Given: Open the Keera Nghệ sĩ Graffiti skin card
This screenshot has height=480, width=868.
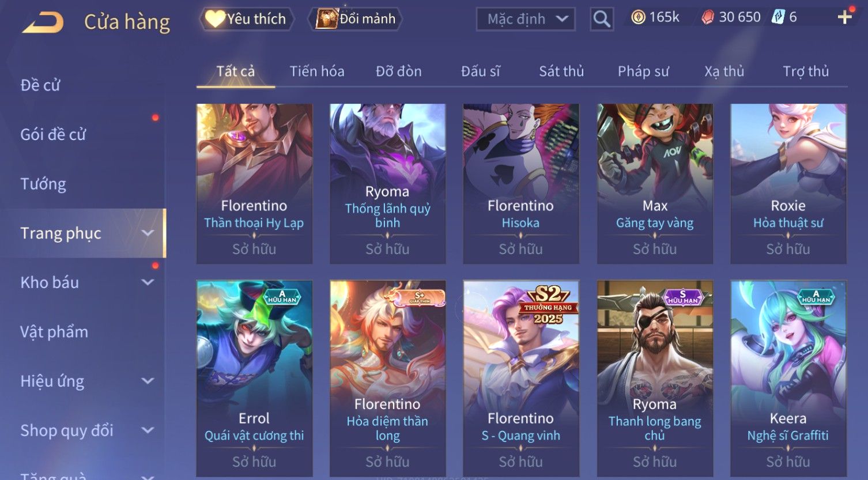Looking at the screenshot, I should 788,378.
